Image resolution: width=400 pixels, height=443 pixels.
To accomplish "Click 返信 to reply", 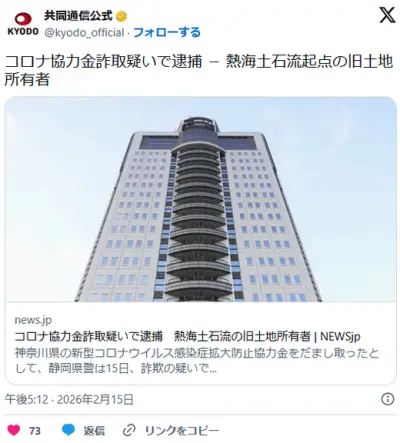I will tap(94, 430).
